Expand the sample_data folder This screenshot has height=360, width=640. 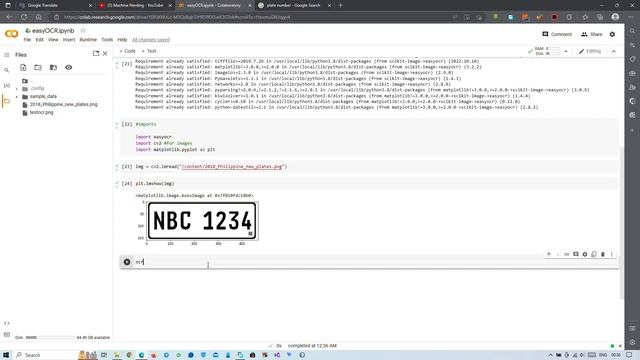tap(17, 97)
